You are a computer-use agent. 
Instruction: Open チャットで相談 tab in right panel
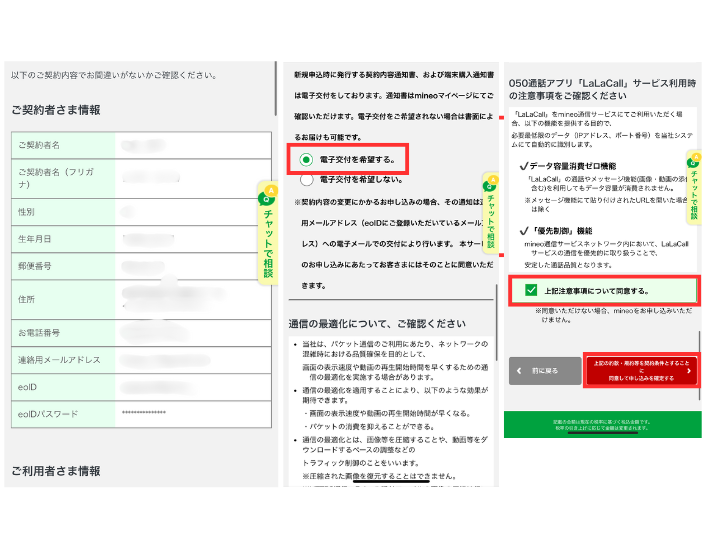pos(694,187)
